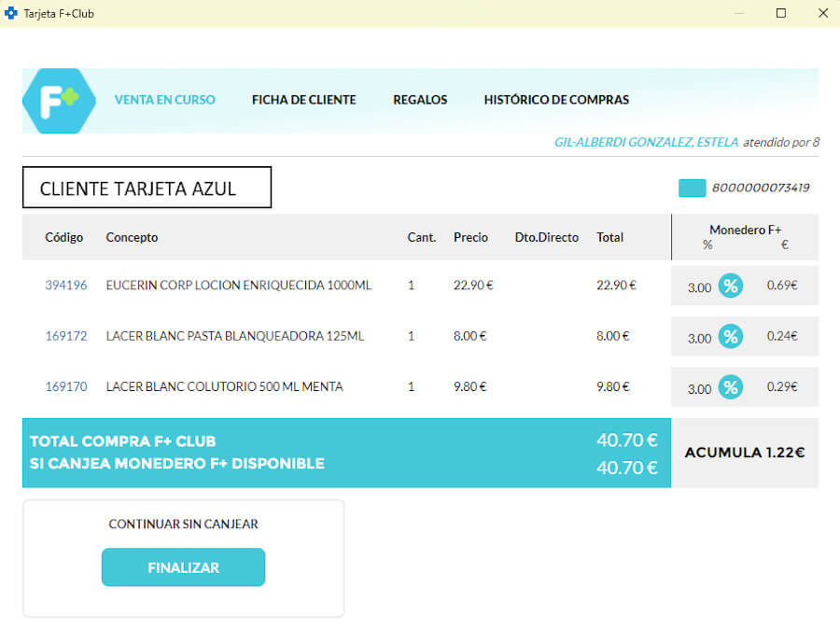Image resolution: width=840 pixels, height=630 pixels.
Task: Click the percent icon for EUCERIN row
Action: [x=731, y=286]
